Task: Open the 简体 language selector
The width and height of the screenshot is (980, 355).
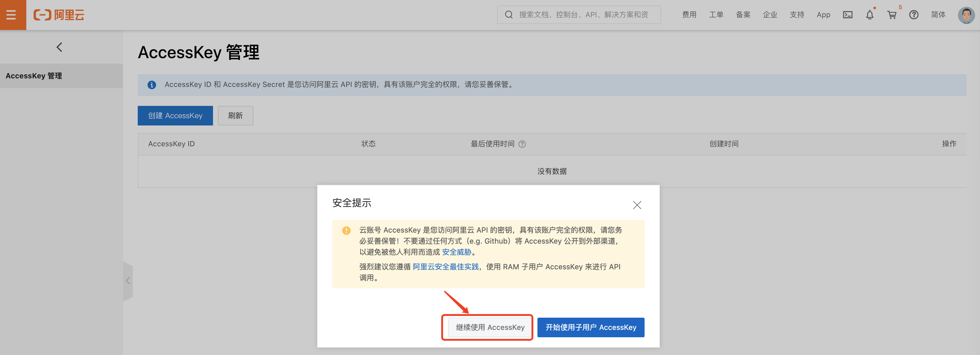Action: tap(938, 15)
